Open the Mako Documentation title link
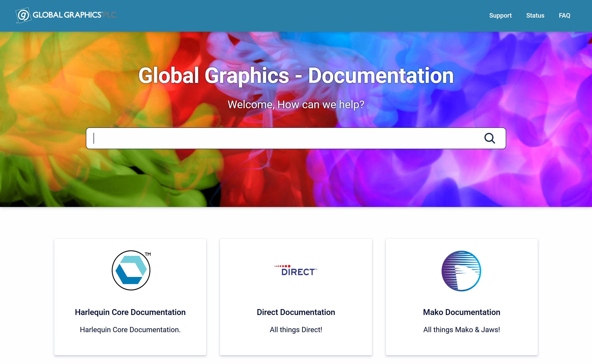Viewport: 592px width, 364px height. tap(462, 312)
